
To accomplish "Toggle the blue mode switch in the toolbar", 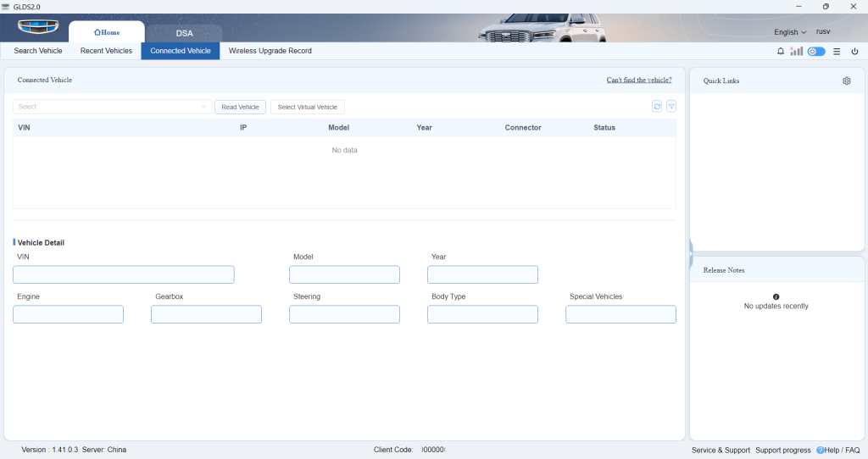I will pyautogui.click(x=816, y=52).
